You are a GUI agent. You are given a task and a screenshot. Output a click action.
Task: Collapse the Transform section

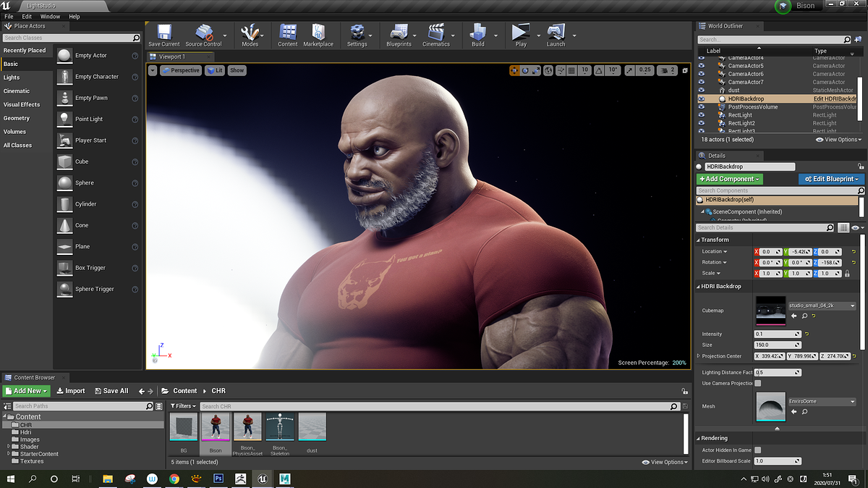click(699, 240)
